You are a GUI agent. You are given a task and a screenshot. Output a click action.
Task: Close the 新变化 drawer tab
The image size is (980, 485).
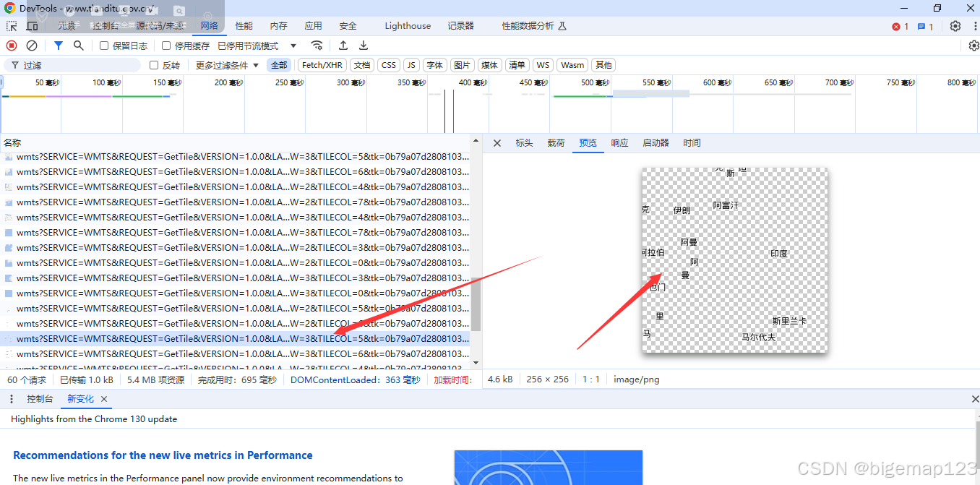pos(104,399)
